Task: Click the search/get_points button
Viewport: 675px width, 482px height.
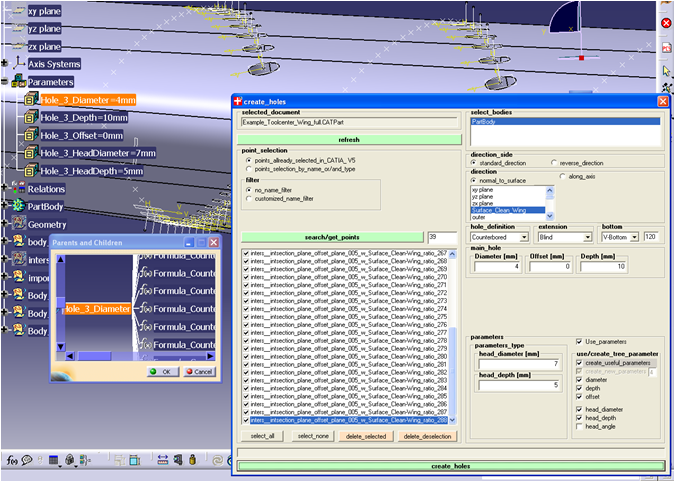Action: pyautogui.click(x=331, y=237)
